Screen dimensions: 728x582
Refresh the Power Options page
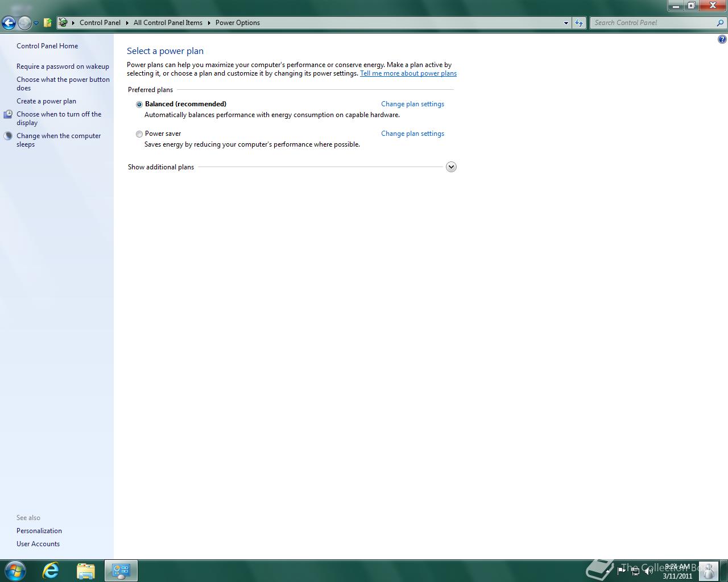pos(579,23)
